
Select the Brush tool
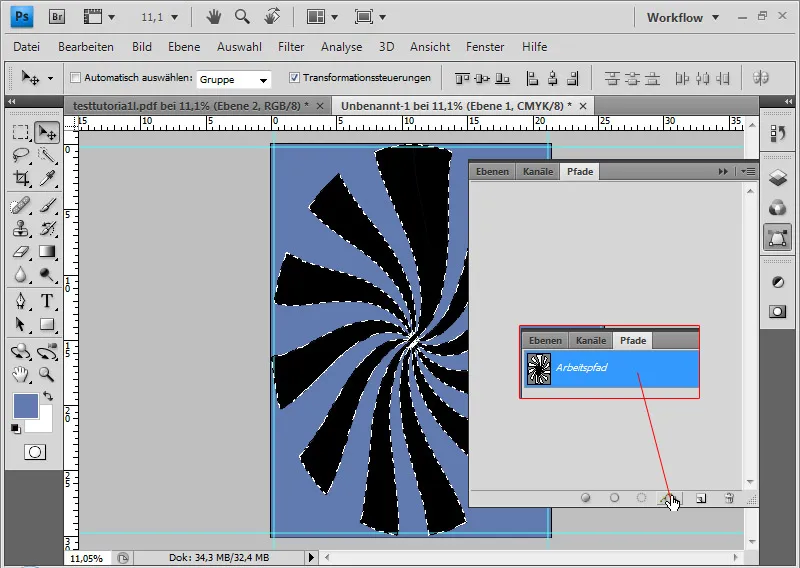(47, 206)
